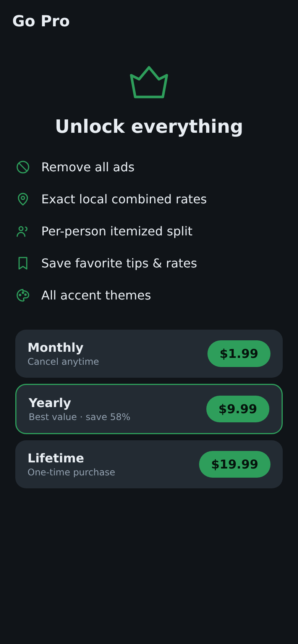Click the bookmark save icon
The image size is (298, 644).
(23, 263)
